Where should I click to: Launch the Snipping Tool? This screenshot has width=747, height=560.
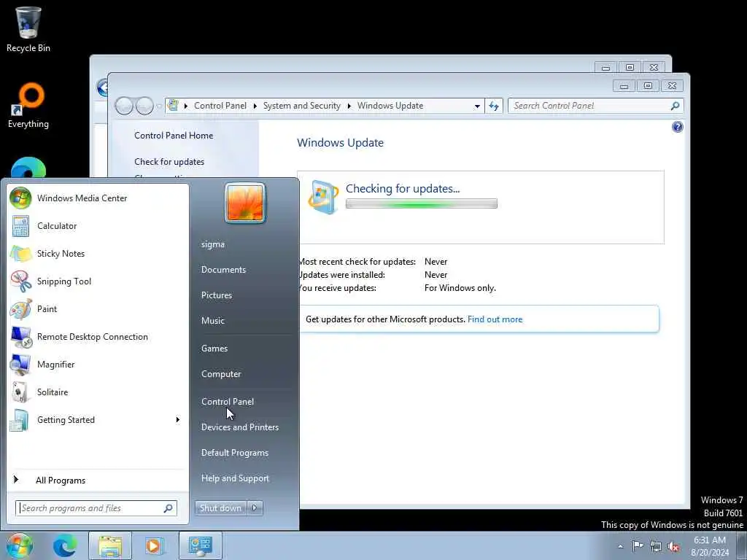point(98,281)
